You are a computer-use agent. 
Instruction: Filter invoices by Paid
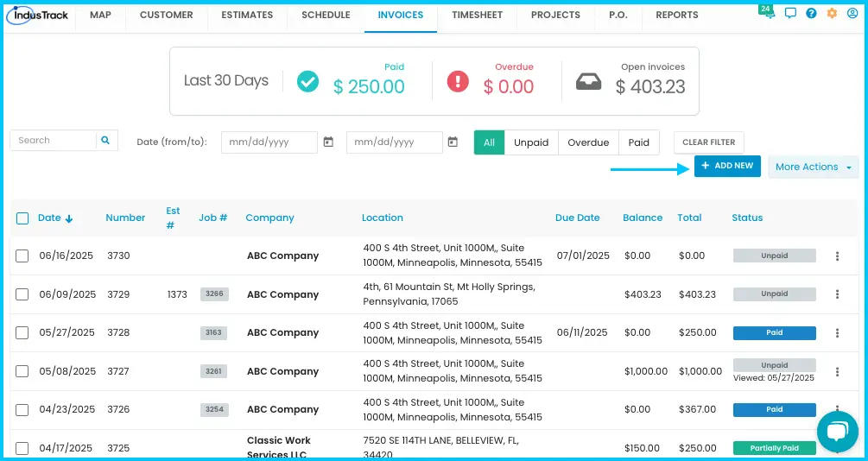pyautogui.click(x=639, y=142)
